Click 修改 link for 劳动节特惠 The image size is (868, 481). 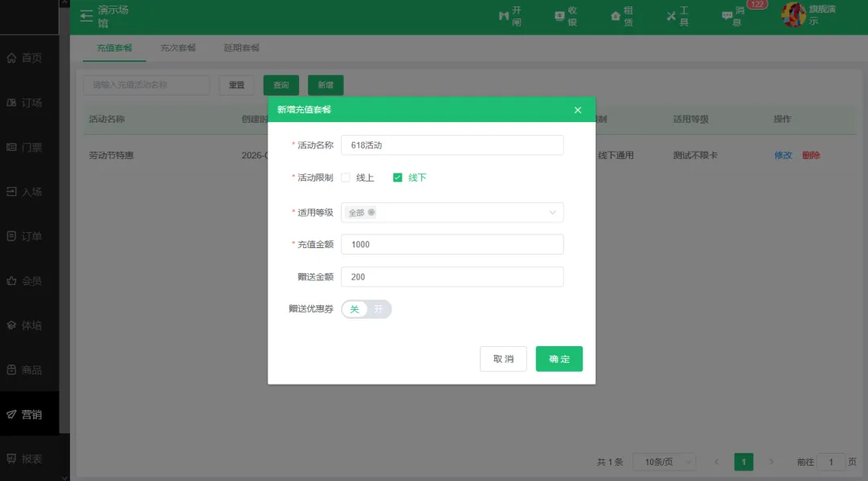[x=783, y=155]
